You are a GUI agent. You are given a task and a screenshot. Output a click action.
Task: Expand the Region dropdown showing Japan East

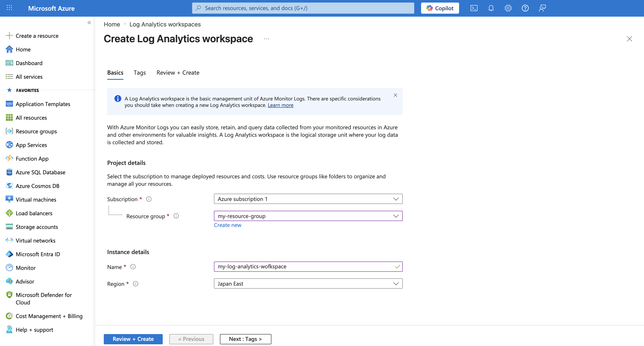pos(308,283)
